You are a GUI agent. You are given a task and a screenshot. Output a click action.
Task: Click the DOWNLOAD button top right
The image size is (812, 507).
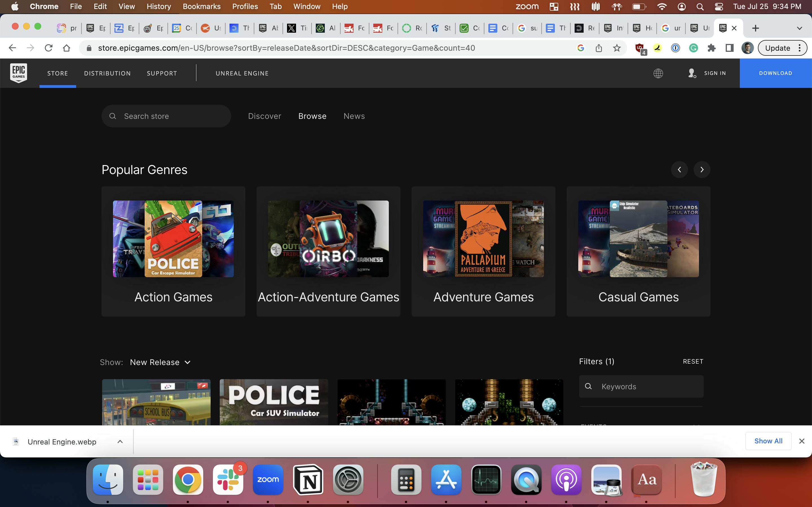pos(775,73)
